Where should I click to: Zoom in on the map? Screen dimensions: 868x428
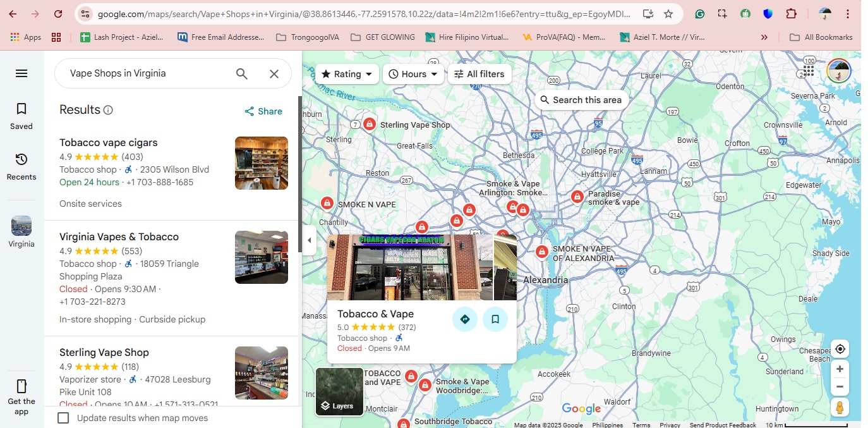click(840, 369)
